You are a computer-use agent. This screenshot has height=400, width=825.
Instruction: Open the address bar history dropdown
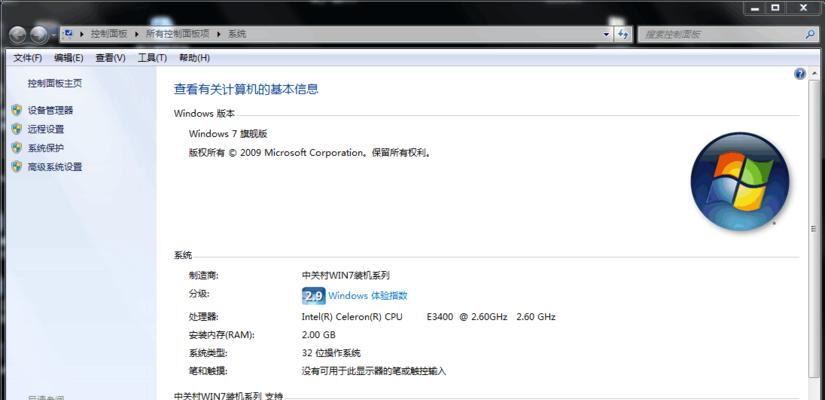tap(606, 34)
